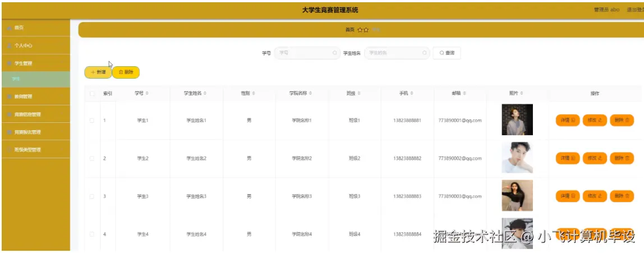Open 详情 for row 学生2
Screen dimensions: 644x253
click(568, 158)
